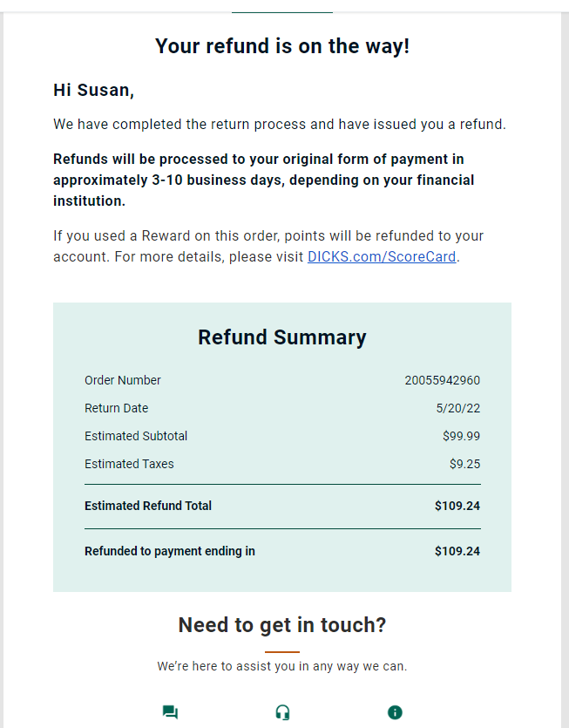Click the Estimated Taxes amount $9.25

pos(464,464)
